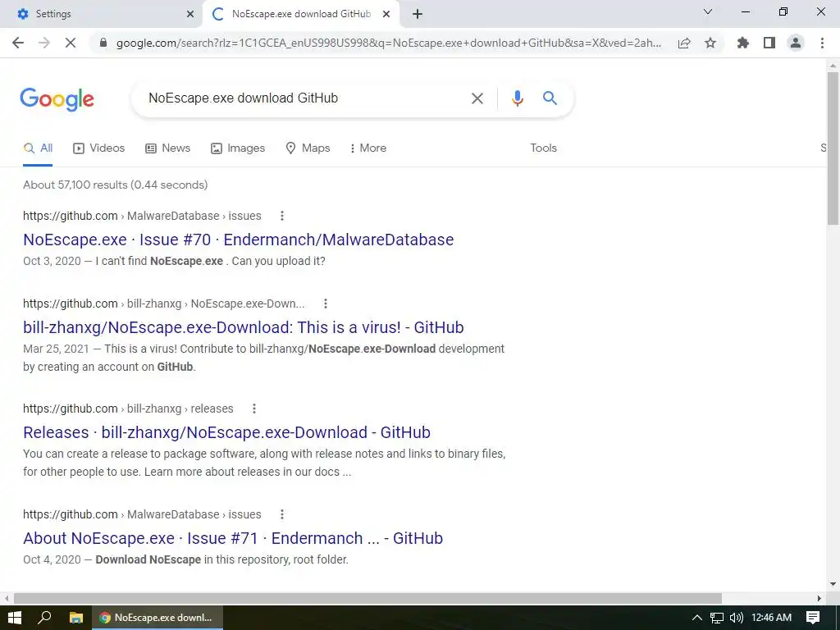Close the NoEscape.exe search tab
The height and width of the screenshot is (630, 840).
[x=386, y=14]
